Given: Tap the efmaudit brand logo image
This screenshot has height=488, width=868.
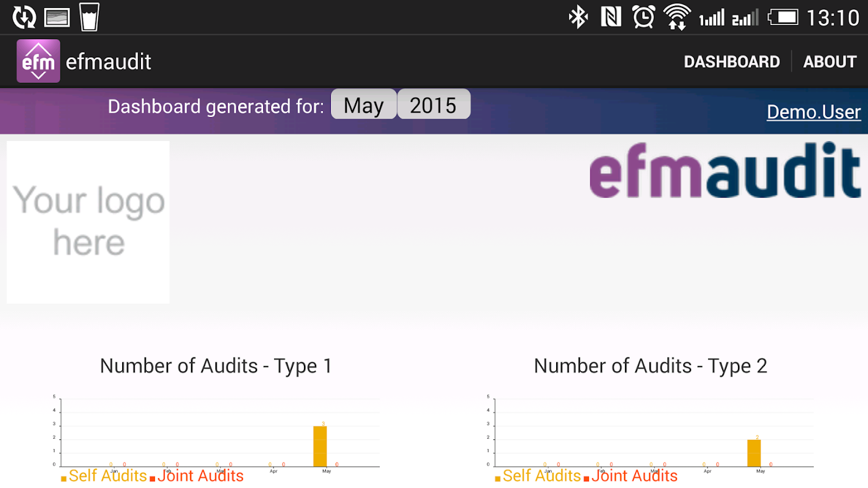Looking at the screenshot, I should [x=725, y=170].
